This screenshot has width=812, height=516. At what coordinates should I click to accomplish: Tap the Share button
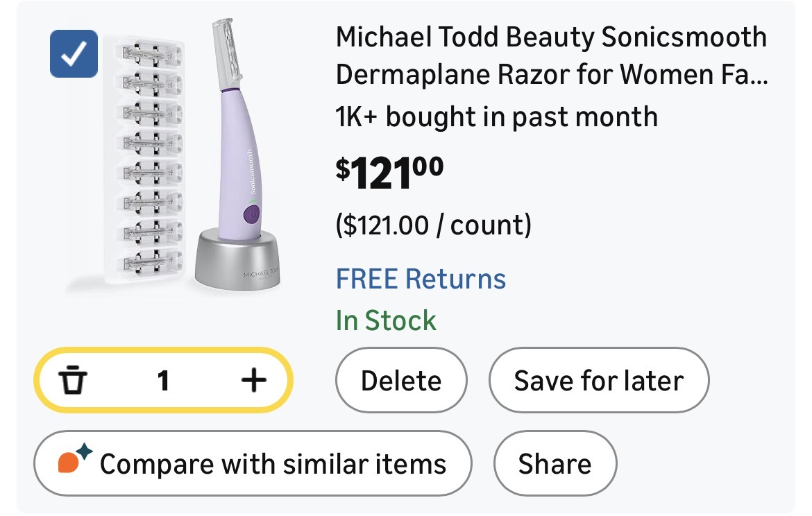[555, 463]
